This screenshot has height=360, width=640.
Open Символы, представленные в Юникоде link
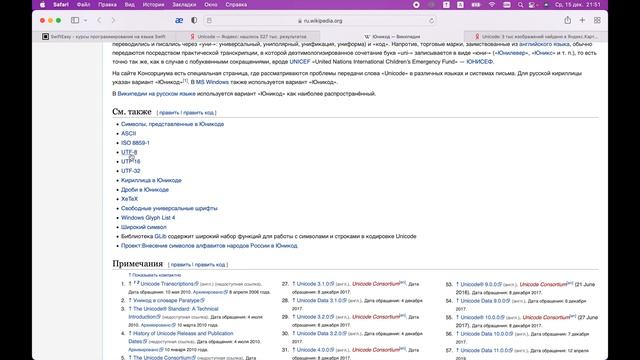point(172,124)
